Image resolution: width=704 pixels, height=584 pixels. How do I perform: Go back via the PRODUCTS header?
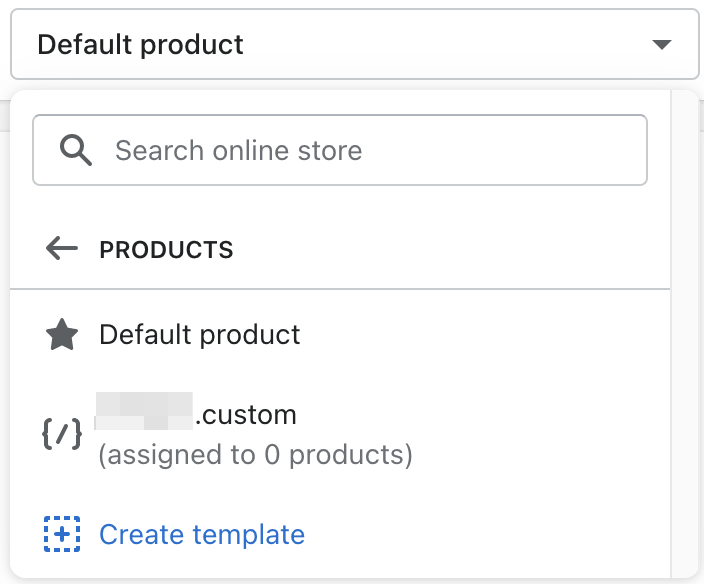(x=166, y=250)
